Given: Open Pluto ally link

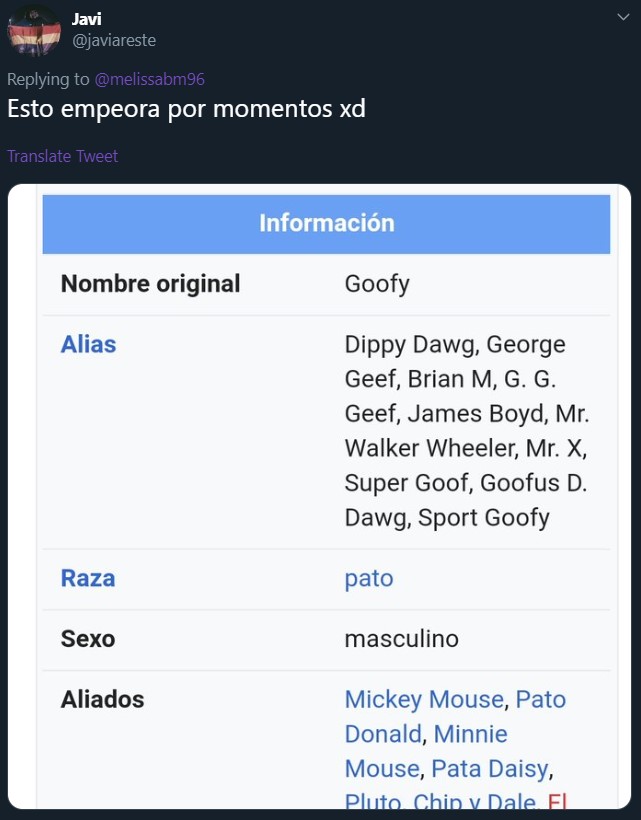Looking at the screenshot, I should click(x=373, y=801).
